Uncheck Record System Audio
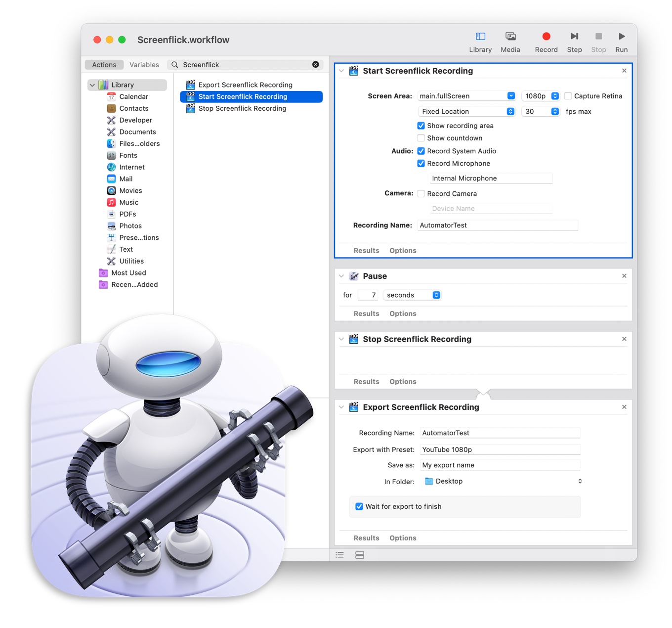 (421, 151)
